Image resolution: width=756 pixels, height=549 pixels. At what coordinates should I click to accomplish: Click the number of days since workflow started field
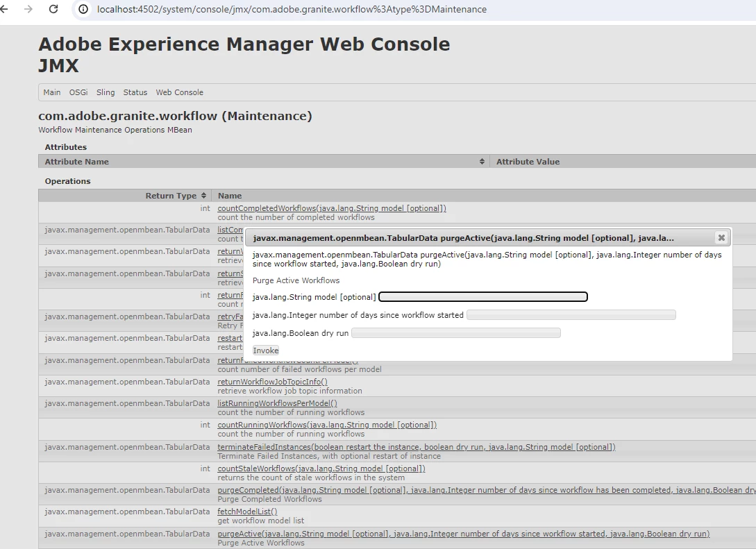point(571,314)
